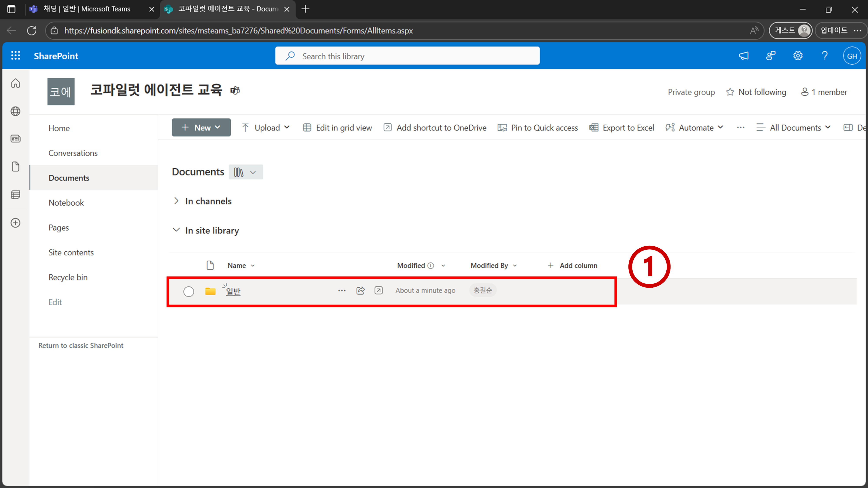Viewport: 868px width, 488px height.
Task: Open the New dropdown button
Action: click(x=201, y=128)
